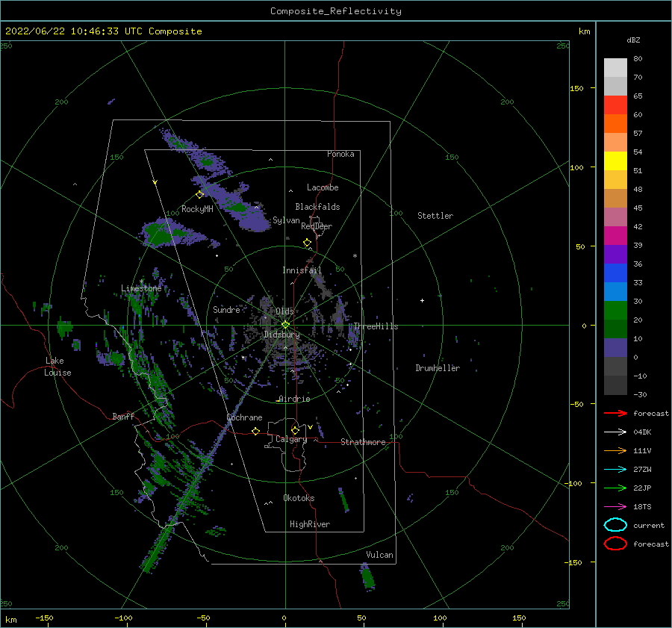Click the orange 111V arrow in legend

[615, 450]
